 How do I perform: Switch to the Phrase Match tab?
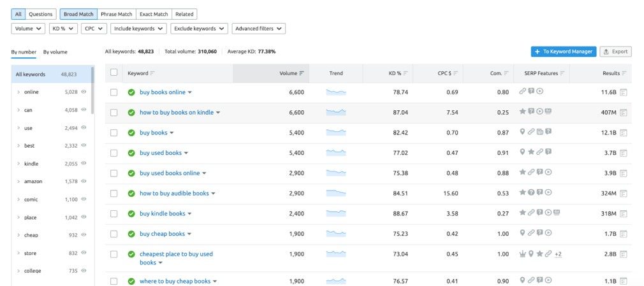(118, 14)
